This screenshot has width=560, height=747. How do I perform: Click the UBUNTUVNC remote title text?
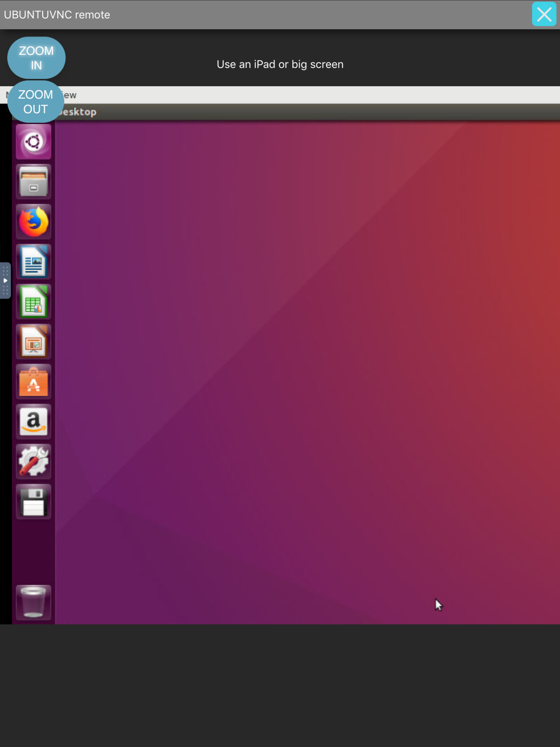tap(57, 15)
